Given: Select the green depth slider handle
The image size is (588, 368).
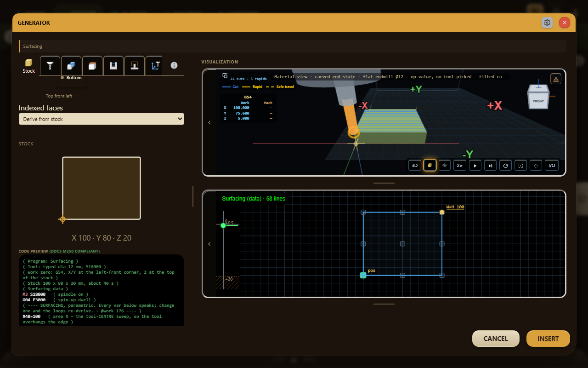Looking at the screenshot, I should (223, 225).
